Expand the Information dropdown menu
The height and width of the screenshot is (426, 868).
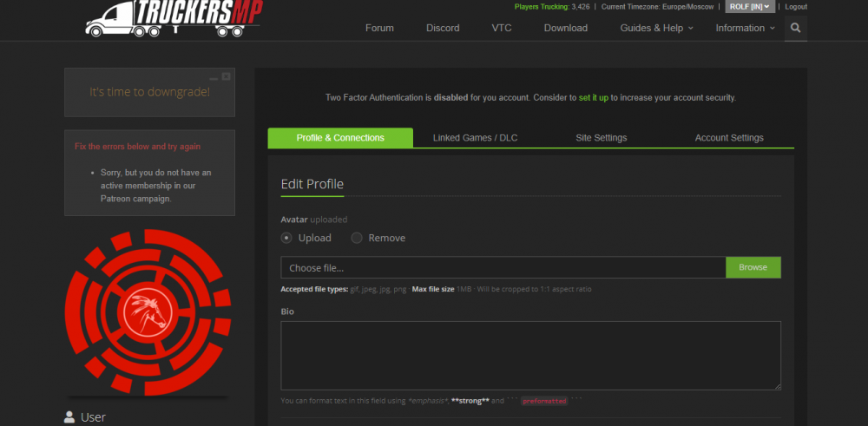tap(746, 28)
